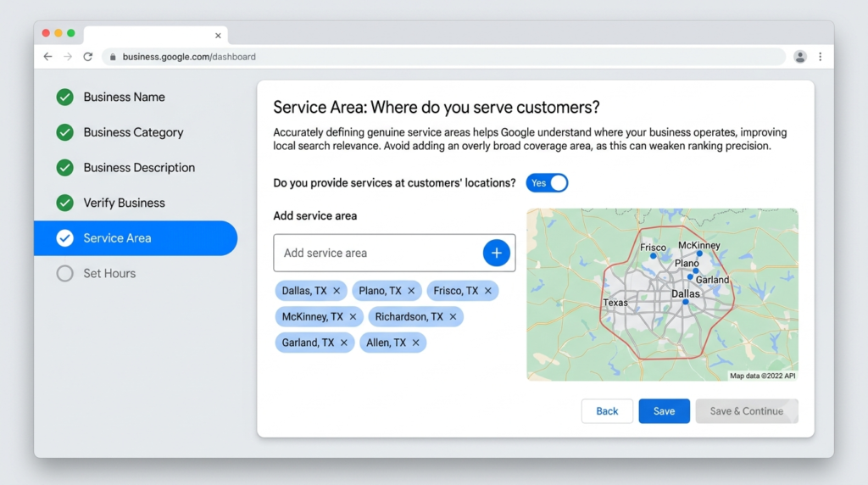Screen dimensions: 868x485
Task: Open the browser three-dot menu
Action: click(820, 57)
